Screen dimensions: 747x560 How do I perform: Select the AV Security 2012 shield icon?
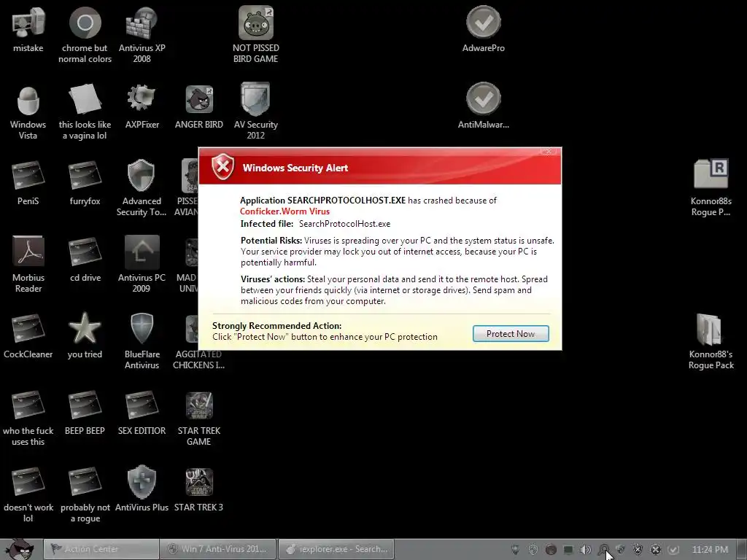256,112
